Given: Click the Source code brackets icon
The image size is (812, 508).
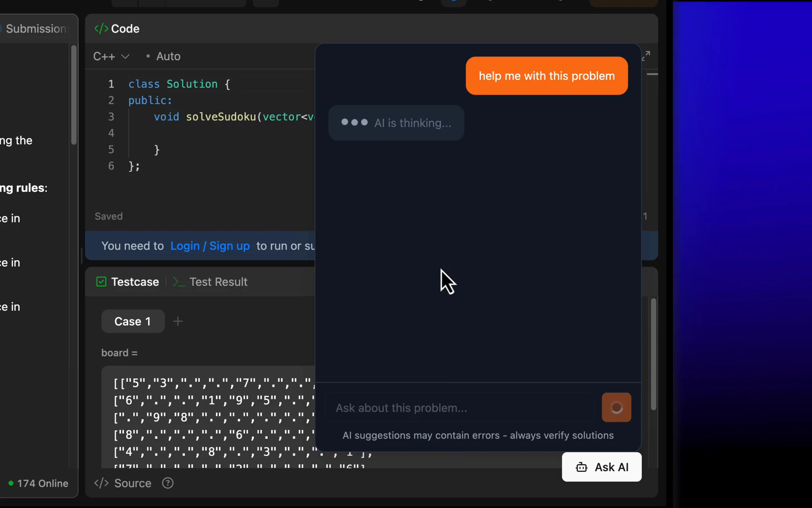Looking at the screenshot, I should [101, 483].
